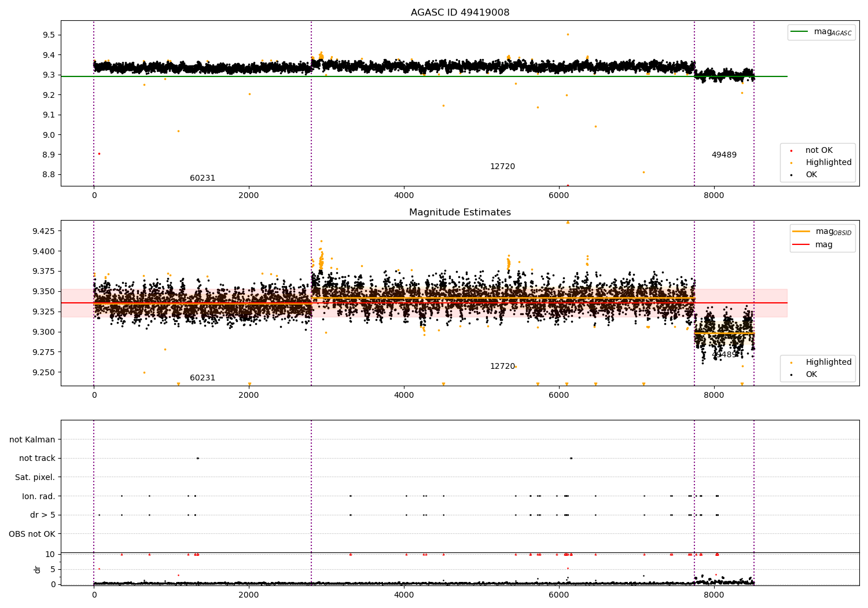The image size is (868, 608).
Task: Click the '60231' label in the middle panel
Action: tap(203, 378)
